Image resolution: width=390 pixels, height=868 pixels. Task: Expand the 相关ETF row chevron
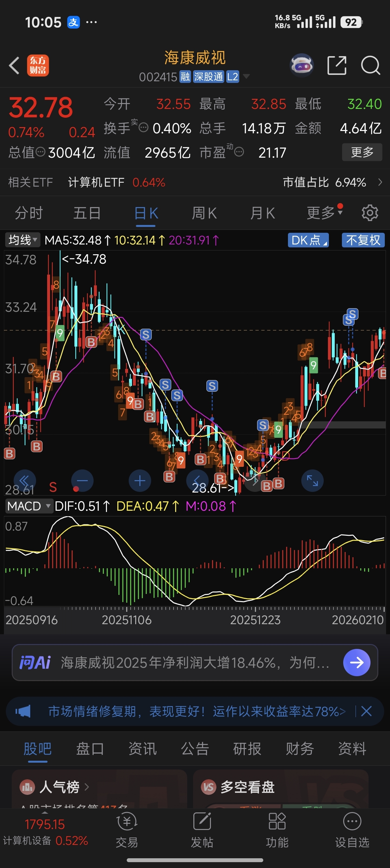click(380, 182)
